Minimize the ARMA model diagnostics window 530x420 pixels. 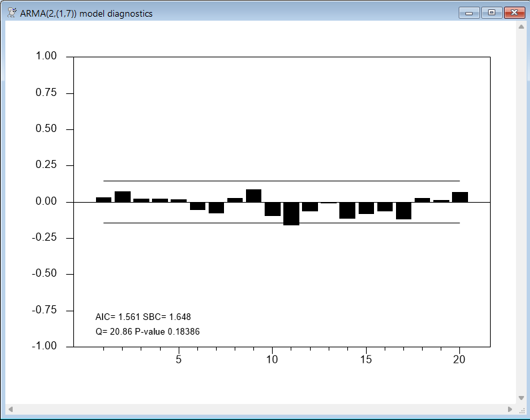(469, 13)
